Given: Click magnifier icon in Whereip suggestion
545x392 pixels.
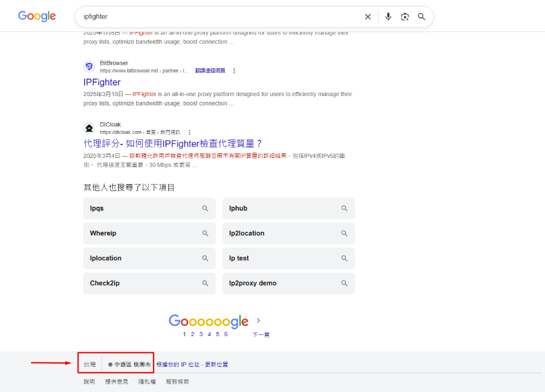Looking at the screenshot, I should (206, 234).
